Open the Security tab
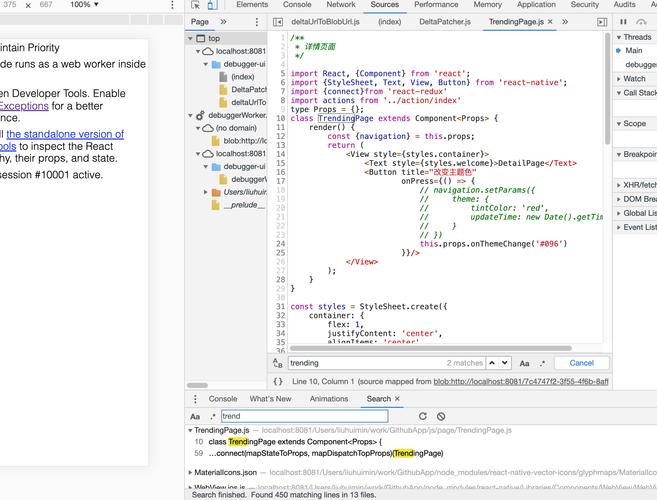657x500 pixels. tap(585, 5)
